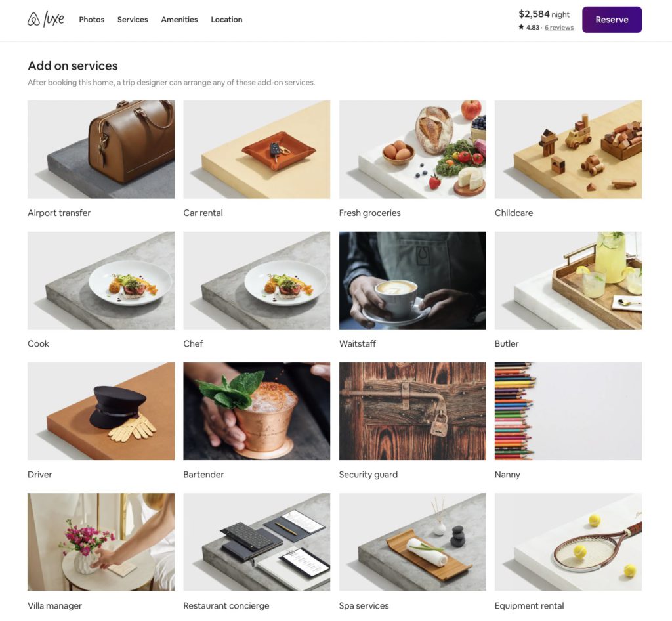Viewport: 672px width, 621px height.
Task: Switch to the Amenities tab
Action: (x=179, y=20)
